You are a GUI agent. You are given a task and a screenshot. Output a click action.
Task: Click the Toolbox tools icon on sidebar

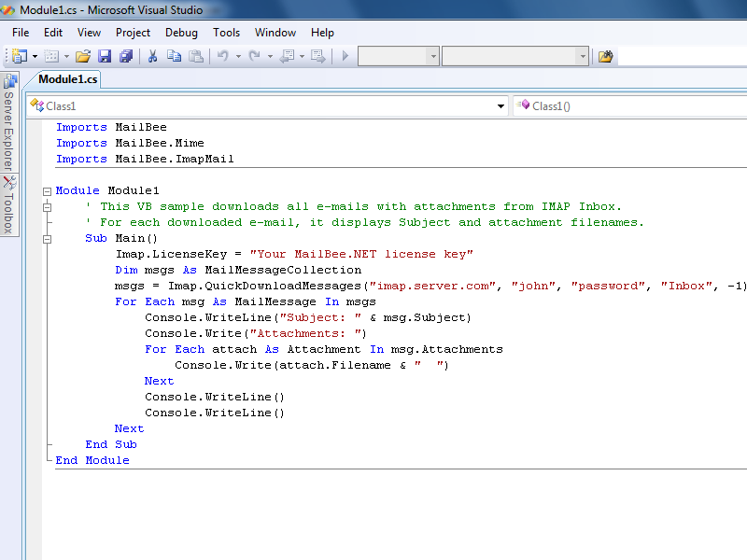[x=9, y=182]
